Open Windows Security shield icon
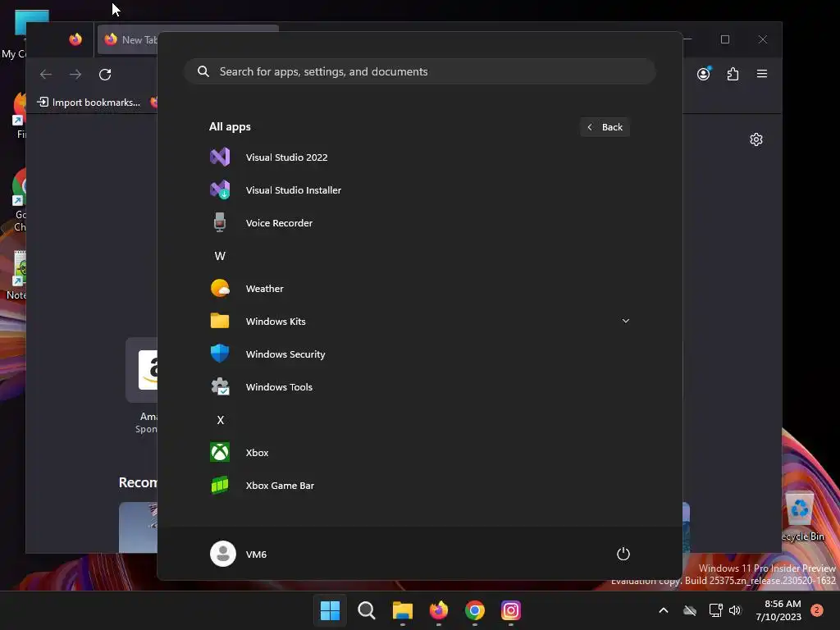 (220, 354)
